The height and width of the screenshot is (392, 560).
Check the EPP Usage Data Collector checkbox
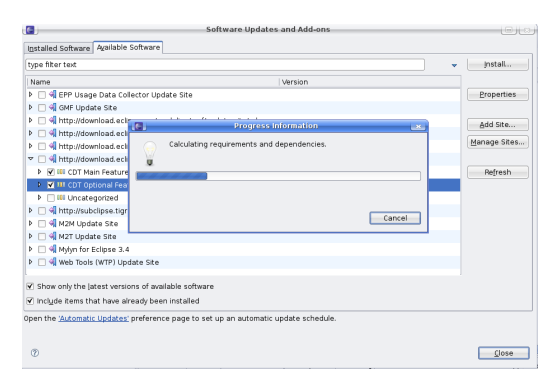[42, 95]
